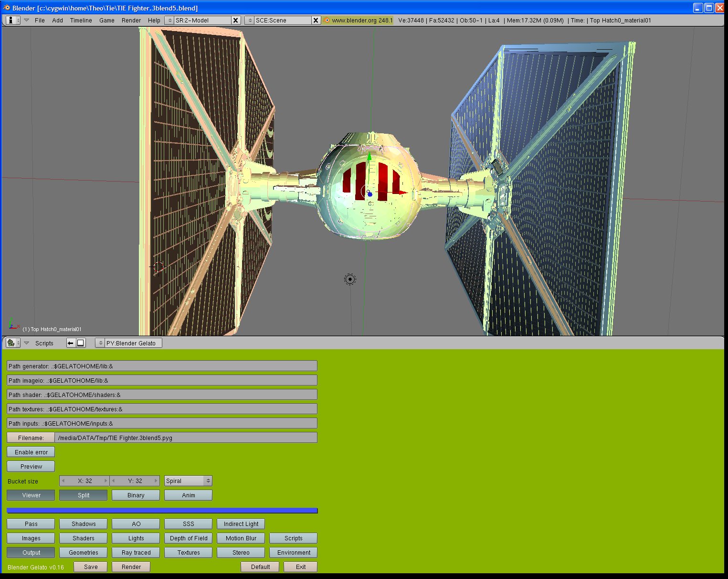Switch to the Ray traced panel
The height and width of the screenshot is (579, 728).
point(136,553)
